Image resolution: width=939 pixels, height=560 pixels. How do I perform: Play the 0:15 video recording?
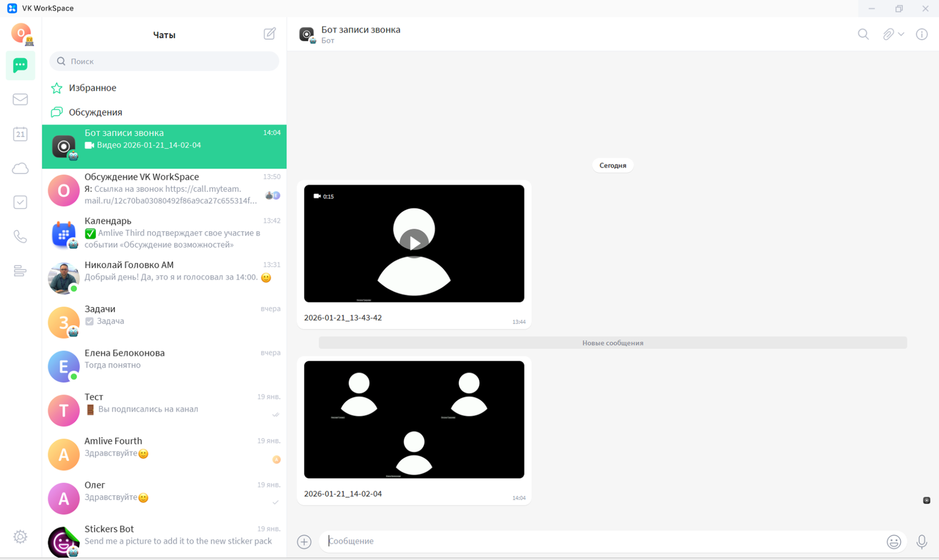[414, 243]
